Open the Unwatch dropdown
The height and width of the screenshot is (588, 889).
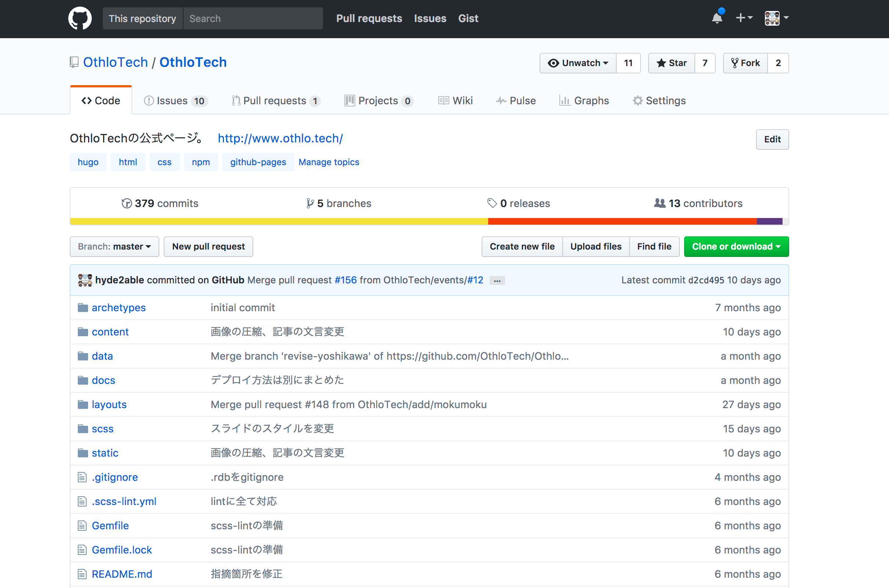(578, 63)
